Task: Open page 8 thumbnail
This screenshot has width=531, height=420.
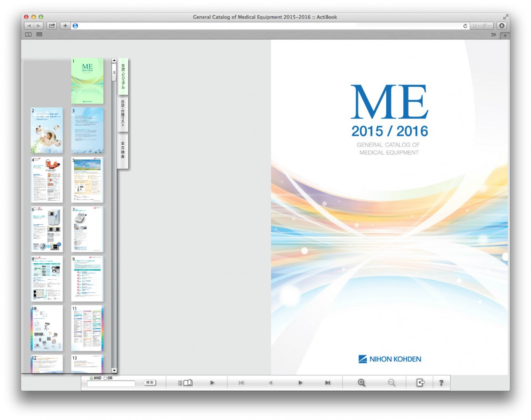Action: (x=47, y=279)
